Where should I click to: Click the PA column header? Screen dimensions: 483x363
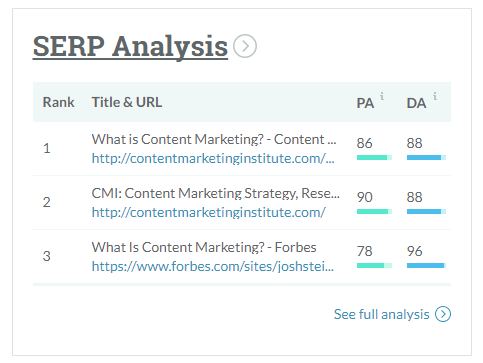(365, 103)
